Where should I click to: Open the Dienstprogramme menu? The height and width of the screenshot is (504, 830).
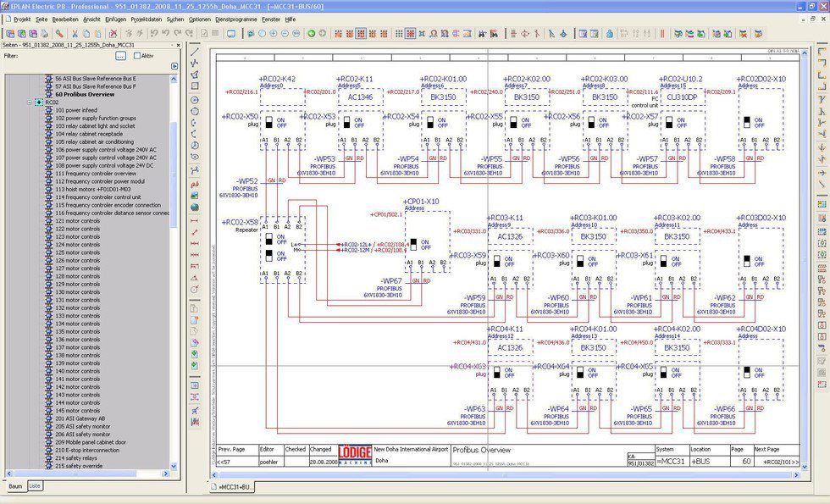click(x=237, y=18)
